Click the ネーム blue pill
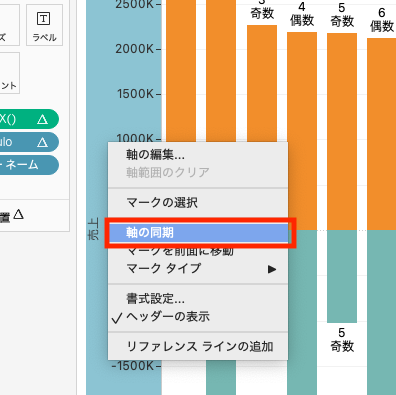Screen dimensions: 396x395 [28, 165]
